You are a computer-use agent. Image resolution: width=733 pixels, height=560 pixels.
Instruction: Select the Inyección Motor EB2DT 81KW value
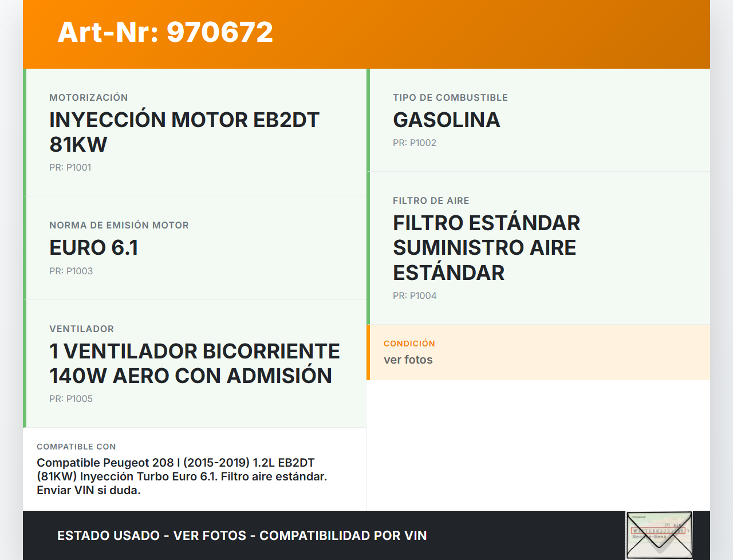point(184,132)
